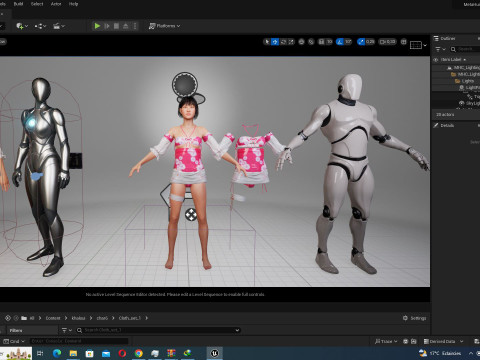Open the viewport layout grid dropdown arrow
The height and width of the screenshot is (360, 480).
pos(425,45)
